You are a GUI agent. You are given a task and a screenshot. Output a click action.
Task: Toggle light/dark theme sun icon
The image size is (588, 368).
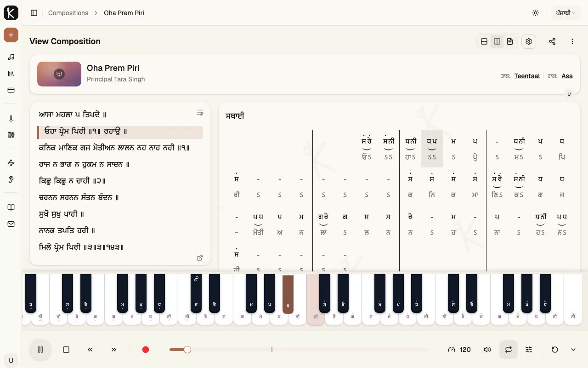pos(536,13)
